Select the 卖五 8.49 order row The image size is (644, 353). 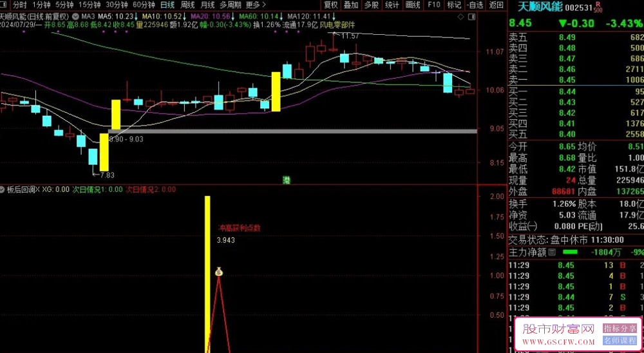576,37
